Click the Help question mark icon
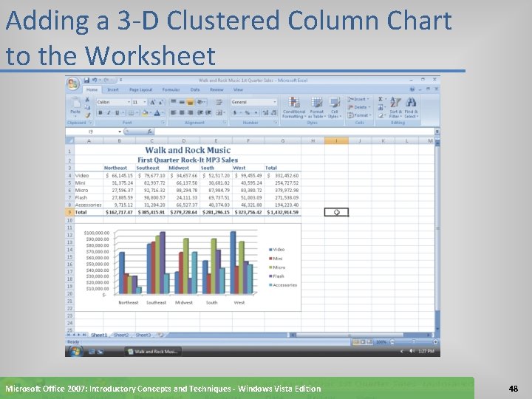532x399 pixels. point(412,89)
